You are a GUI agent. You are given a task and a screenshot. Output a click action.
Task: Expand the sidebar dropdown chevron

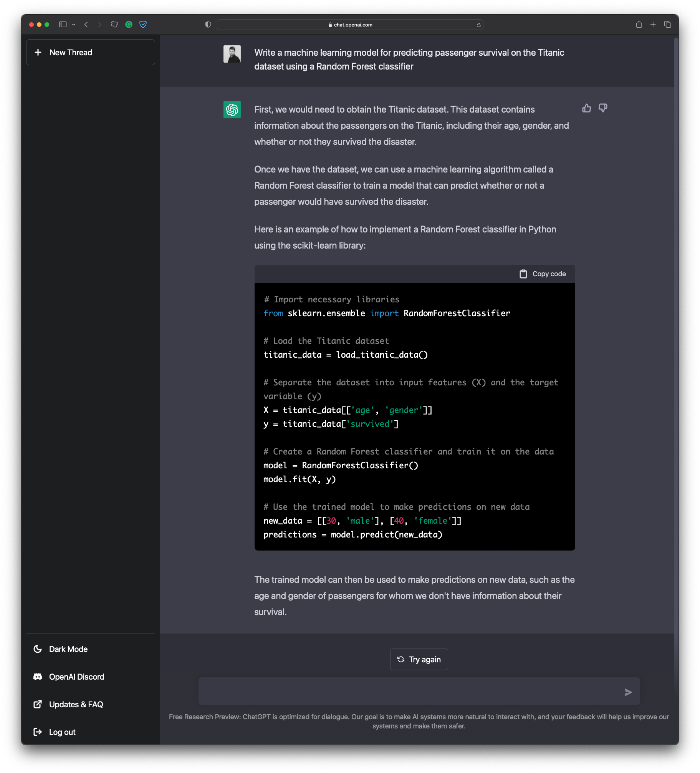[x=74, y=25]
